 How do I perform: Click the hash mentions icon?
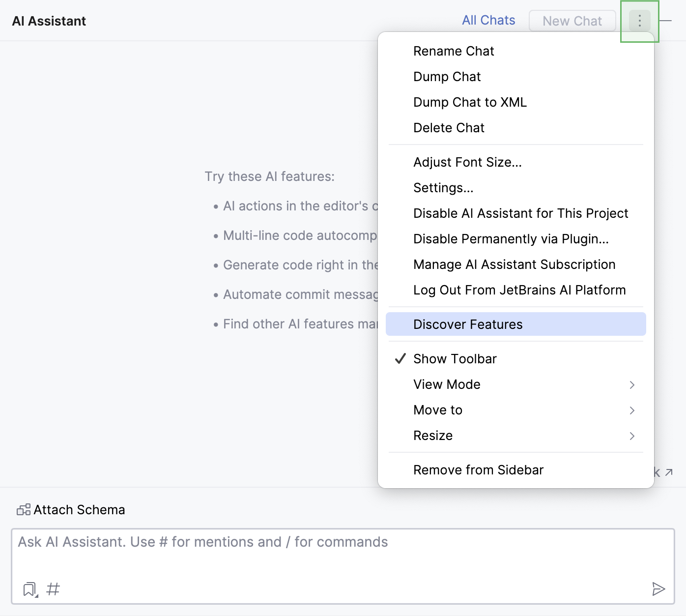[53, 589]
